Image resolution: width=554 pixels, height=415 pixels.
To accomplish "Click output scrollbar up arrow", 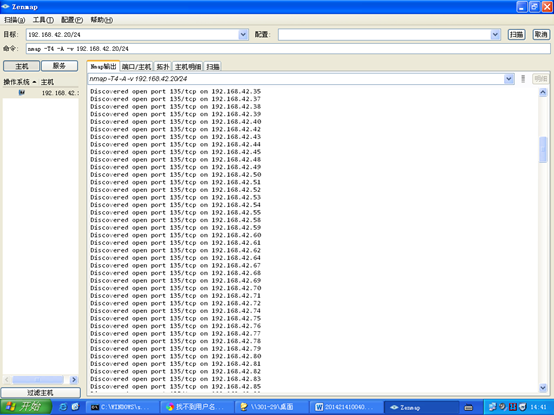I will coord(543,92).
